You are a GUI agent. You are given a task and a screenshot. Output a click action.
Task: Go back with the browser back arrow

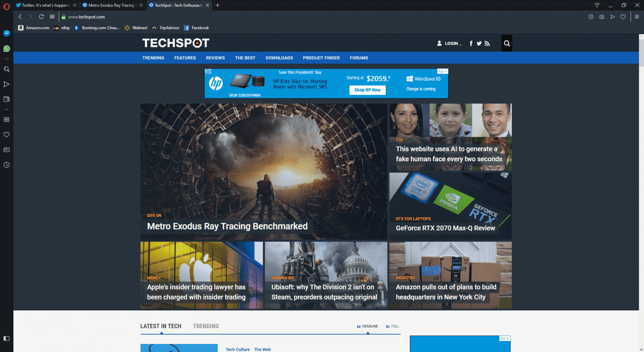(x=20, y=17)
